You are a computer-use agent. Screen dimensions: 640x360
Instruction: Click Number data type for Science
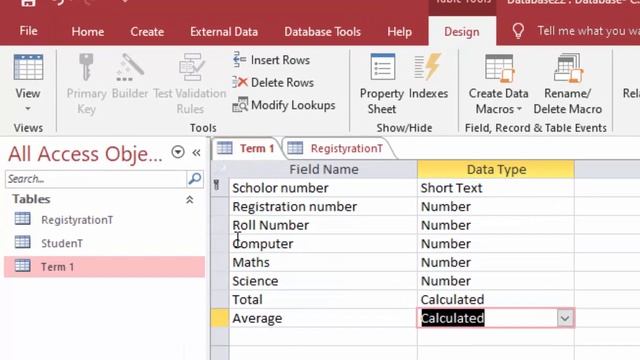click(x=496, y=281)
